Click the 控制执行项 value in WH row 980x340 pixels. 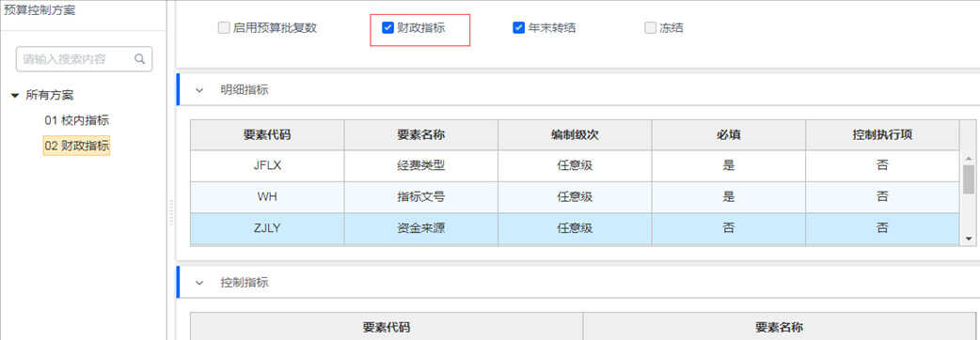coord(882,197)
